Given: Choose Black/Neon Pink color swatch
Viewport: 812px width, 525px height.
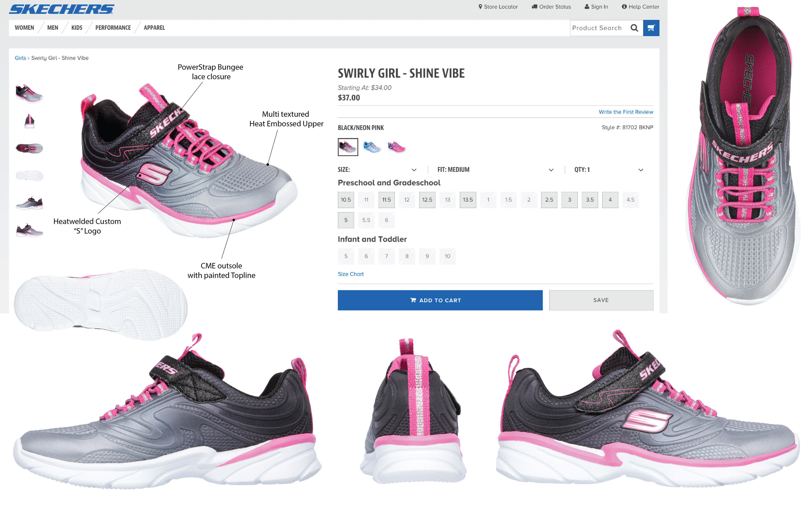Looking at the screenshot, I should pos(348,147).
